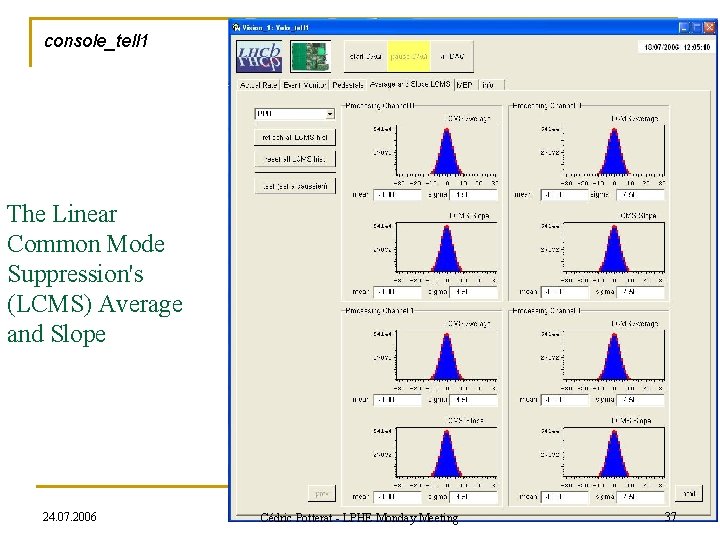Click sigma field under bottom-right Slope histogram
The width and height of the screenshot is (720, 540).
pyautogui.click(x=641, y=496)
